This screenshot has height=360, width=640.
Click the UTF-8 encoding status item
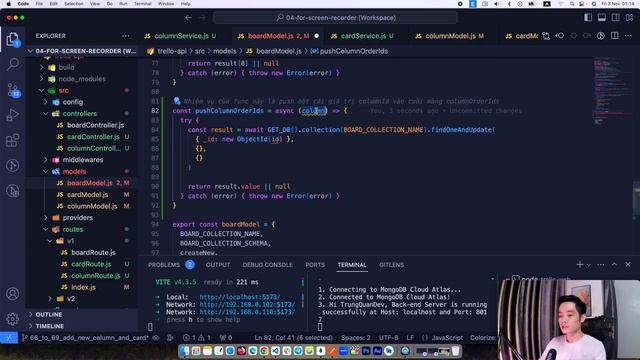point(388,338)
